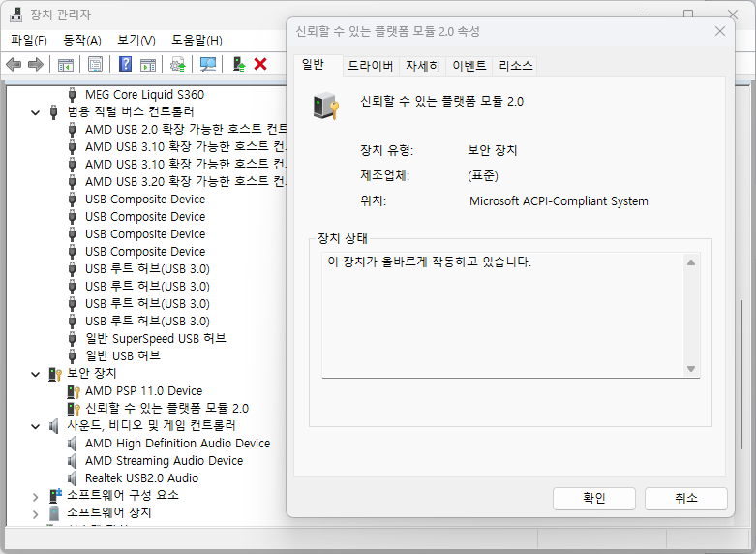Switch to the 자세히 tab

[422, 66]
